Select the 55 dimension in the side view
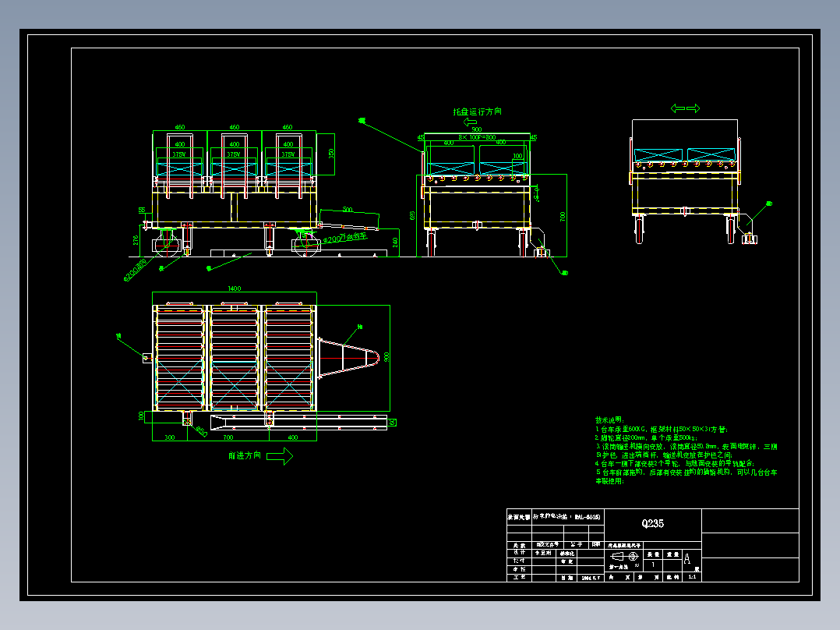The height and width of the screenshot is (630, 840). click(142, 211)
